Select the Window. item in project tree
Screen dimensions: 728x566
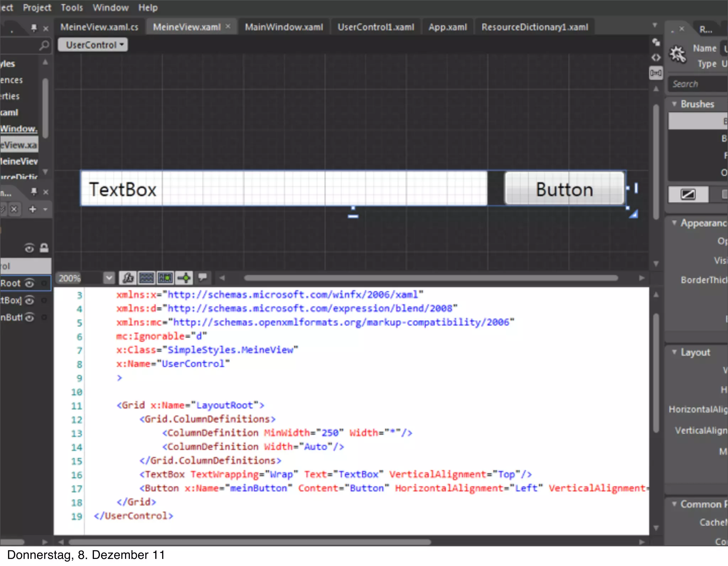click(19, 129)
